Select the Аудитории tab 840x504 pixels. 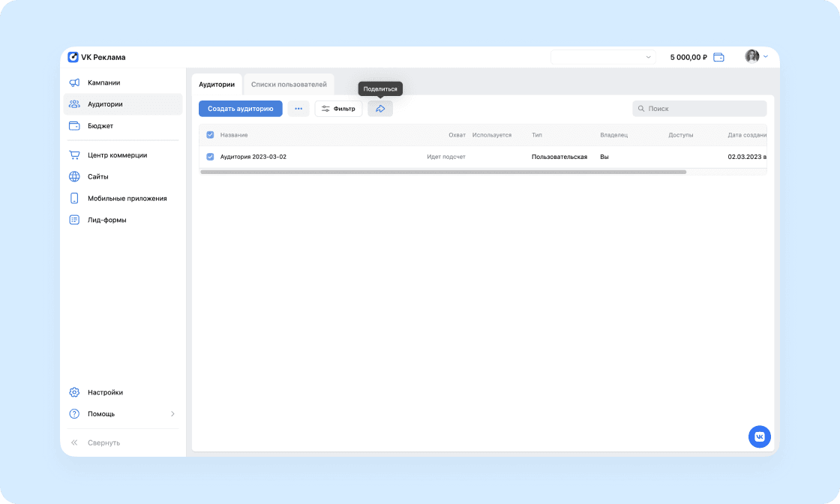217,85
